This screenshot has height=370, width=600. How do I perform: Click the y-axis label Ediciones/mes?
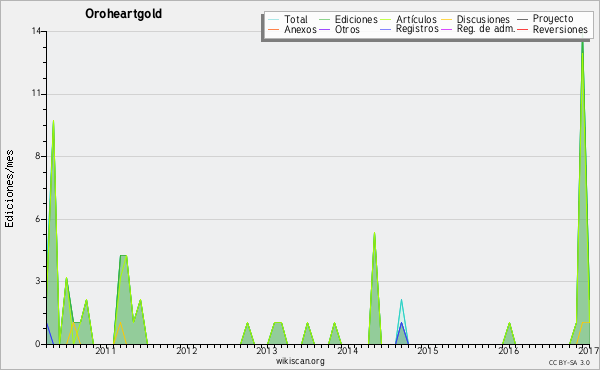9,189
